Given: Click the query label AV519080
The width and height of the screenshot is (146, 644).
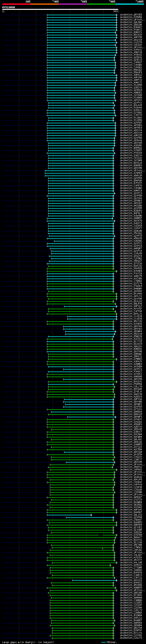Looking at the screenshot, I should point(8,7).
